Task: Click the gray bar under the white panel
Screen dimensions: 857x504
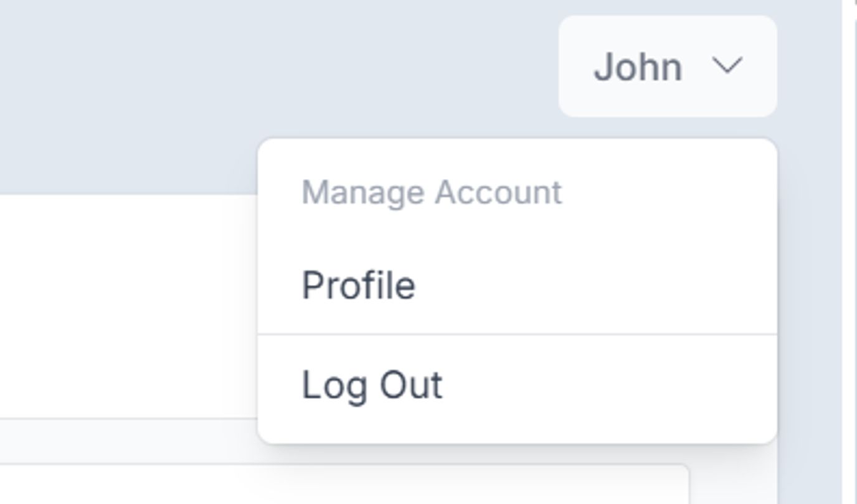Action: (x=125, y=441)
